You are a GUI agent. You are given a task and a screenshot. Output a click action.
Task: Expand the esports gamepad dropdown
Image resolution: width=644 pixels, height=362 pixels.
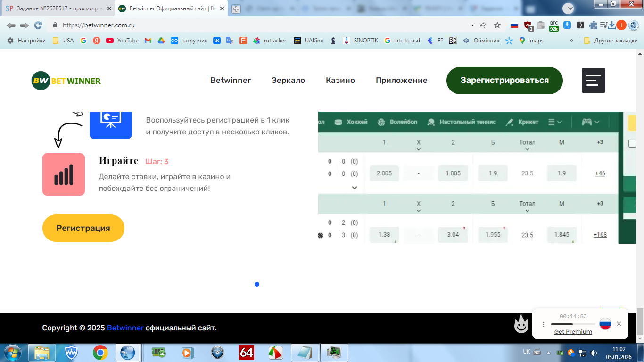[x=590, y=122]
